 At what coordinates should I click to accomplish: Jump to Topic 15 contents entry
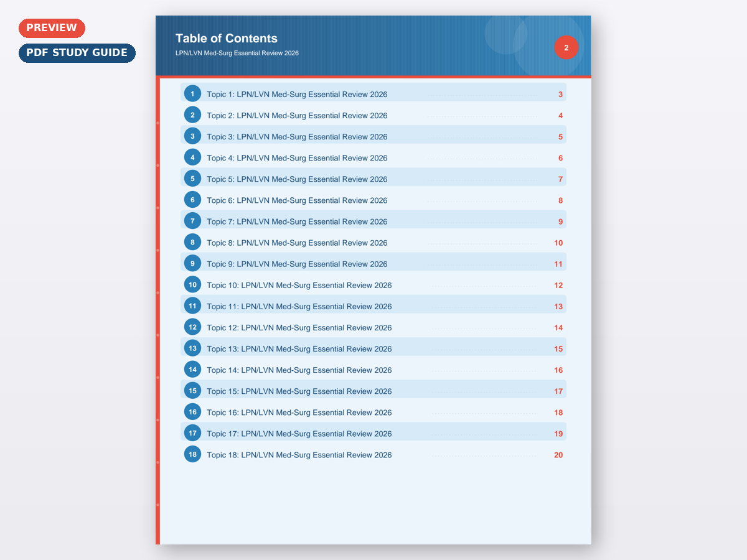coord(299,391)
